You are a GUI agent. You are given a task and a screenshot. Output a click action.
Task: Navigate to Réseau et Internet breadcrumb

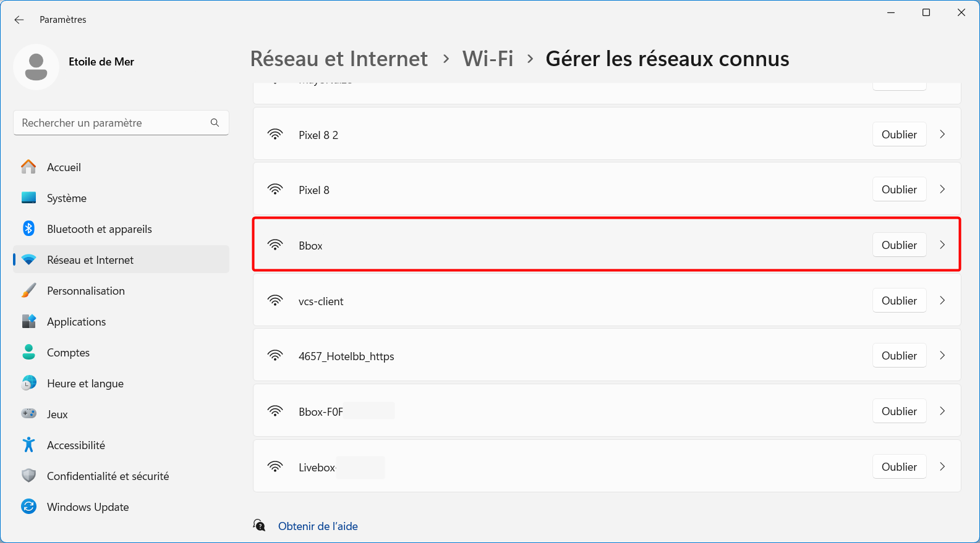point(339,59)
